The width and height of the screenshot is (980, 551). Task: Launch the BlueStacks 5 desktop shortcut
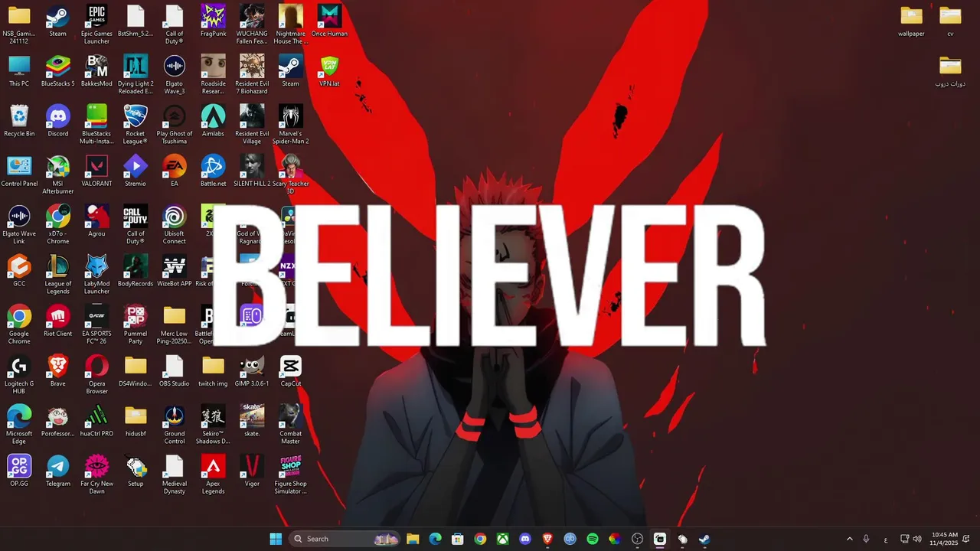click(x=58, y=70)
